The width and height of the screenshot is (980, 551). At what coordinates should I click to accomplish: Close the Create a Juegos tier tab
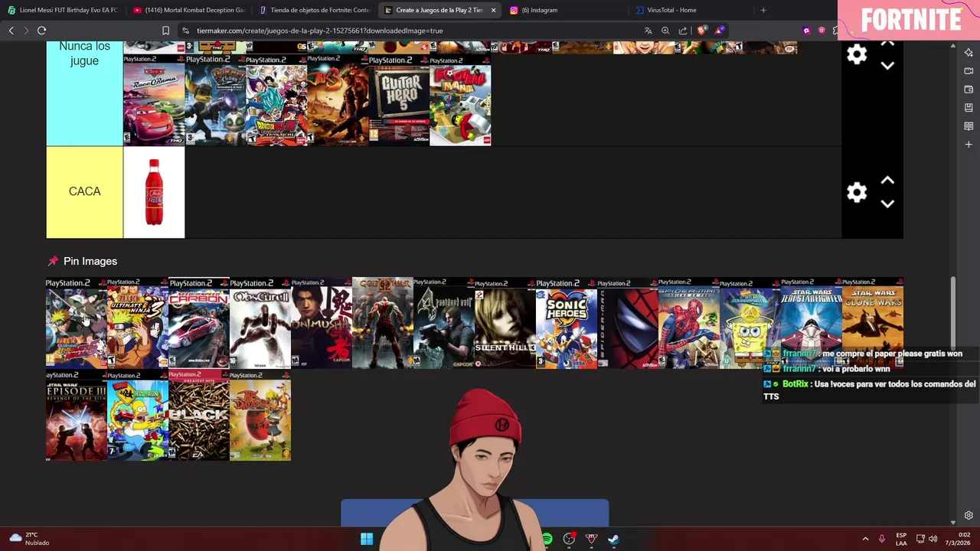[x=493, y=10]
